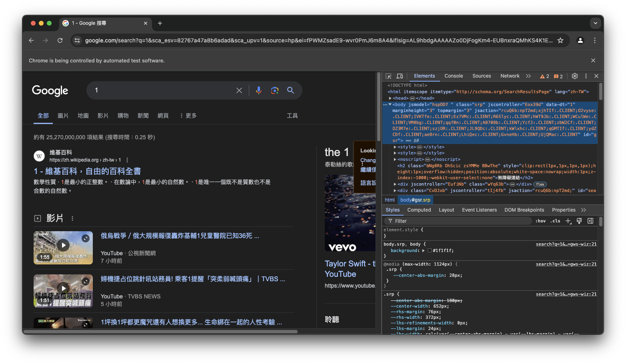Viewport: 626px width, 364px height.
Task: Open the 更多 filter dropdown
Action: 188,116
